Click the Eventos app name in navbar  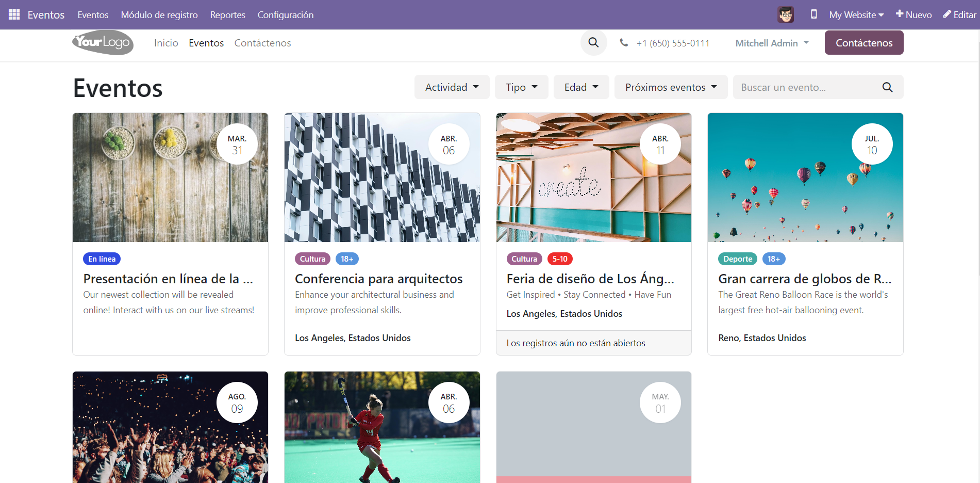click(46, 15)
